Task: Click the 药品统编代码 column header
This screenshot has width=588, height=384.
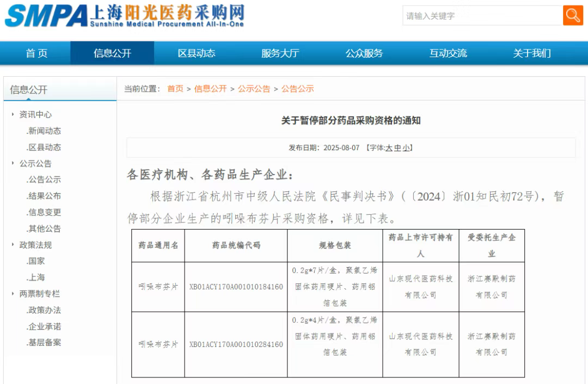Action: click(x=236, y=245)
